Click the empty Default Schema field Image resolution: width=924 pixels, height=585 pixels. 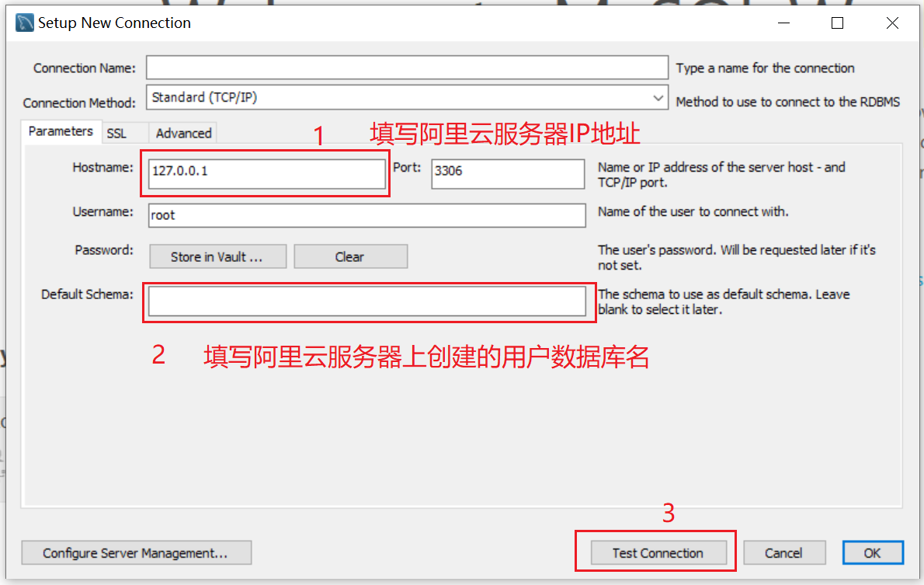click(367, 301)
